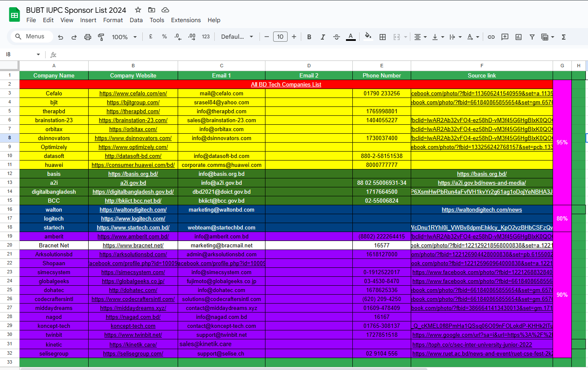Click the Functions sigma icon

[x=564, y=37]
